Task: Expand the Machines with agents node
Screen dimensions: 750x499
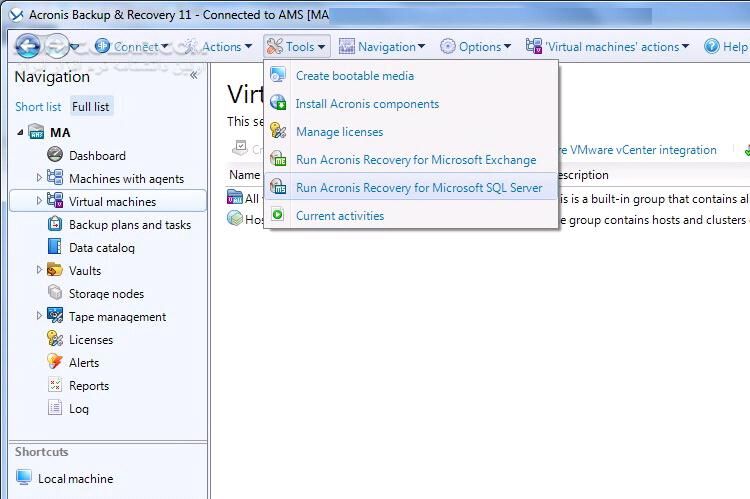Action: pos(40,178)
